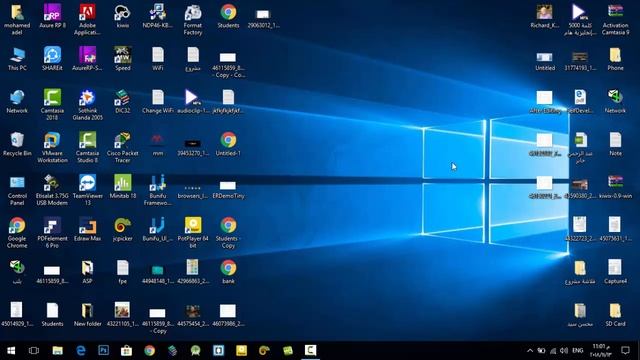Launch Chrome from the taskbar
This screenshot has height=360, width=640.
149,351
